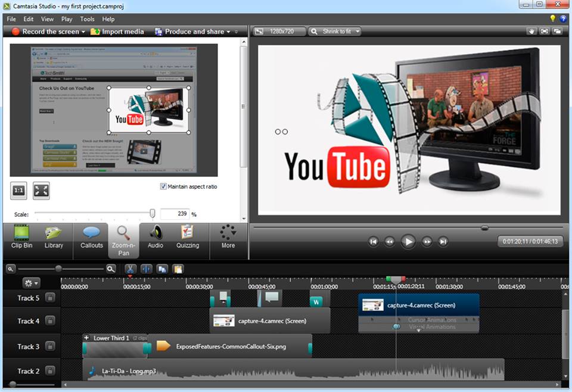Toggle lock on Track 3
Screen dimensions: 572x392
point(51,347)
